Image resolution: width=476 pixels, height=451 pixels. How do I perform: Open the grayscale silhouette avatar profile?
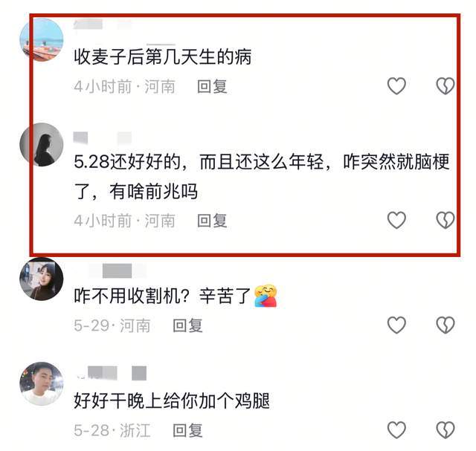(x=42, y=145)
